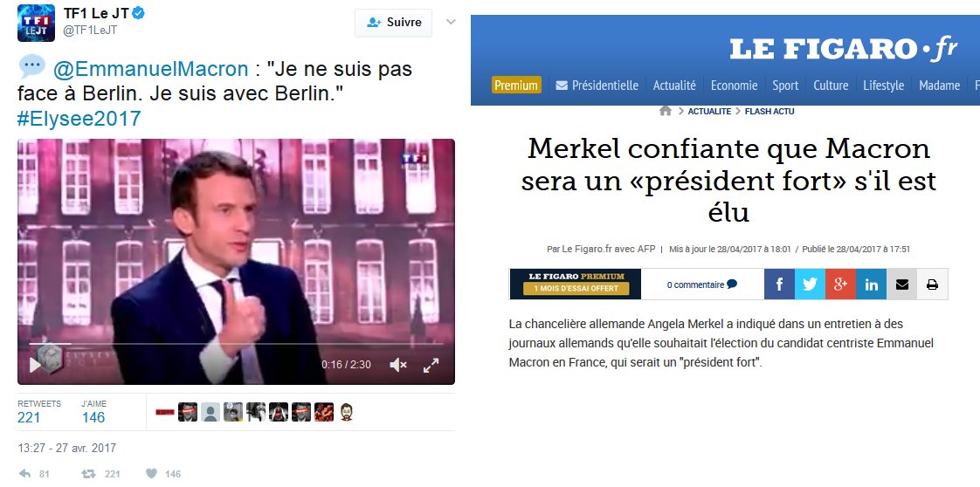The width and height of the screenshot is (980, 487).
Task: Select the Présidentielle menu item
Action: click(597, 86)
